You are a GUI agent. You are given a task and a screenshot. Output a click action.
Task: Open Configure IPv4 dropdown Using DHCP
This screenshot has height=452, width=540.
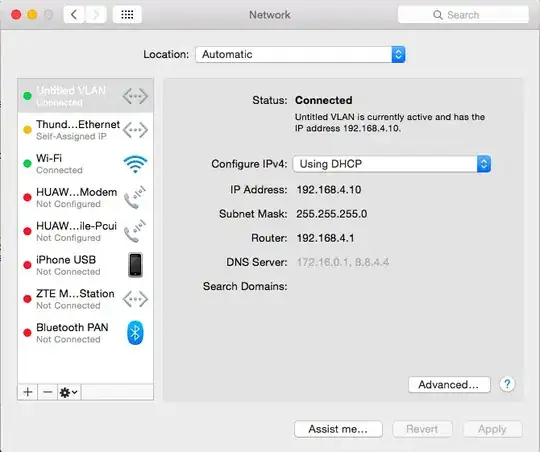coord(392,164)
